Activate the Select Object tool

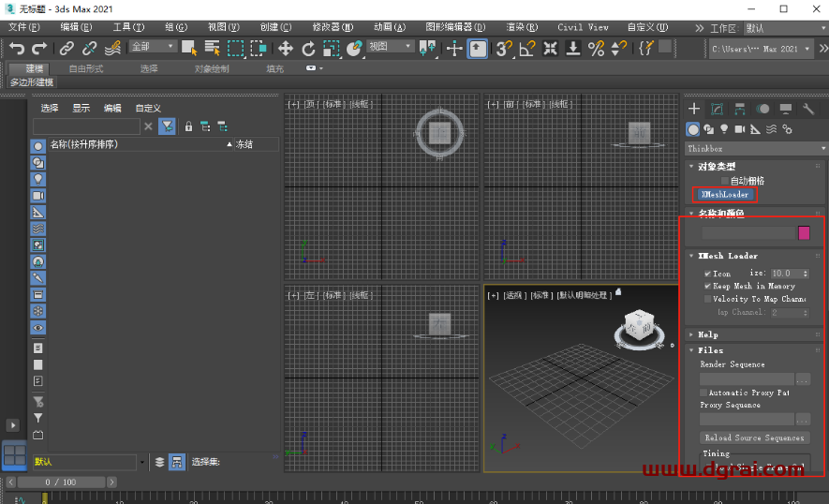point(188,49)
